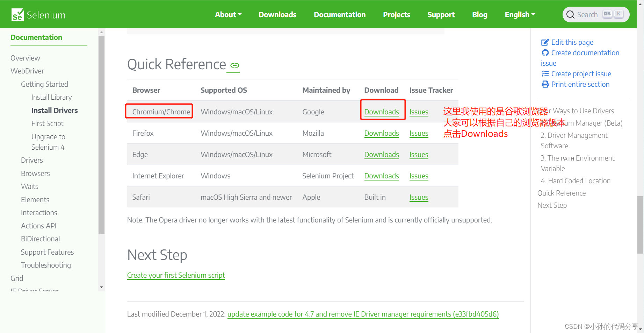Viewport: 644px width, 333px height.
Task: Open the Edge Issues link
Action: 419,155
